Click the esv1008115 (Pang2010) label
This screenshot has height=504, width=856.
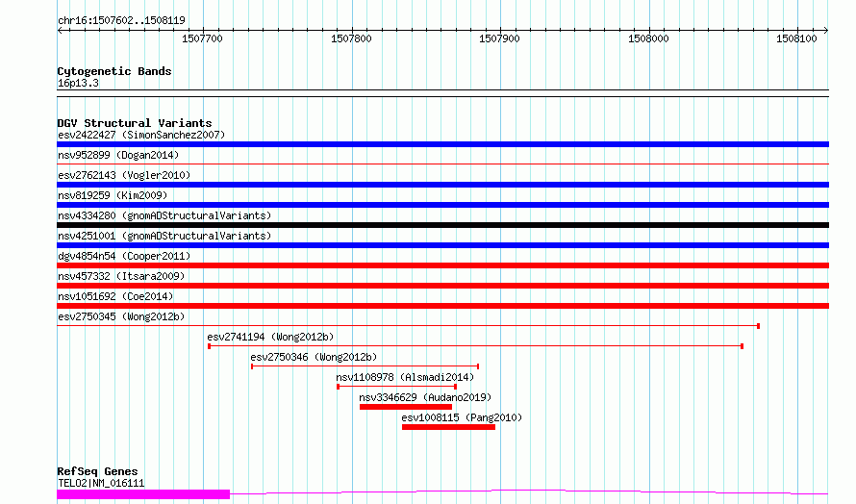[x=462, y=417]
